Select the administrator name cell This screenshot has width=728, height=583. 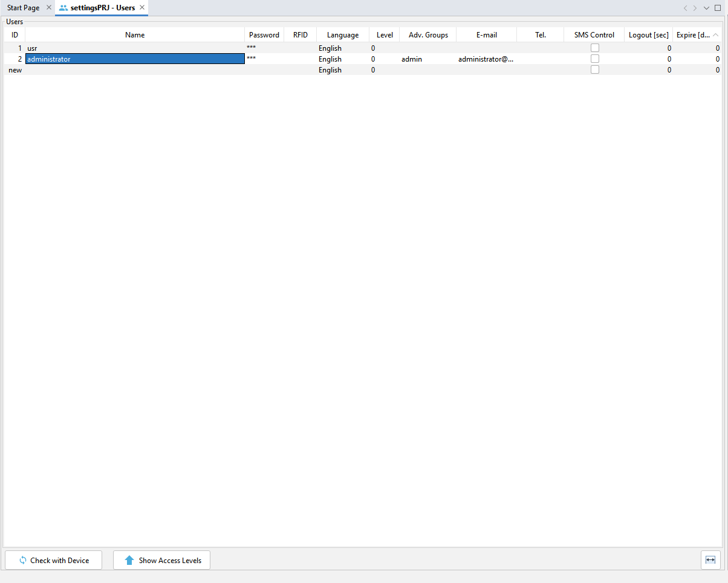click(x=135, y=59)
